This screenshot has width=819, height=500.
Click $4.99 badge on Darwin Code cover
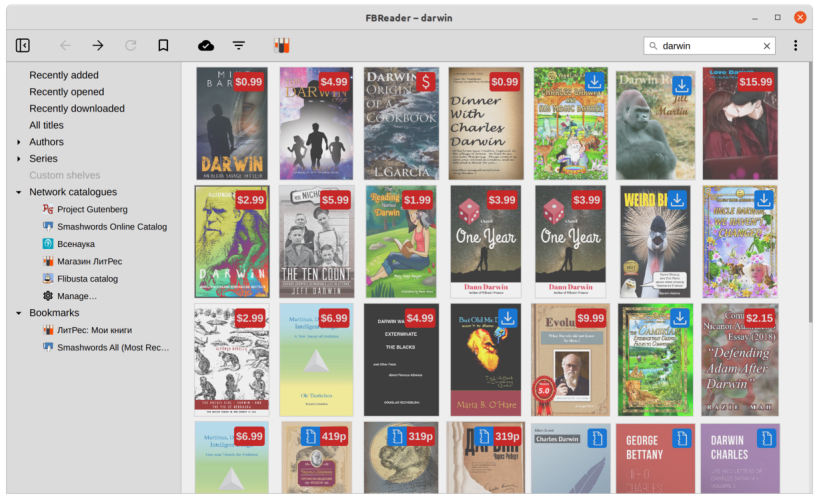pyautogui.click(x=334, y=82)
